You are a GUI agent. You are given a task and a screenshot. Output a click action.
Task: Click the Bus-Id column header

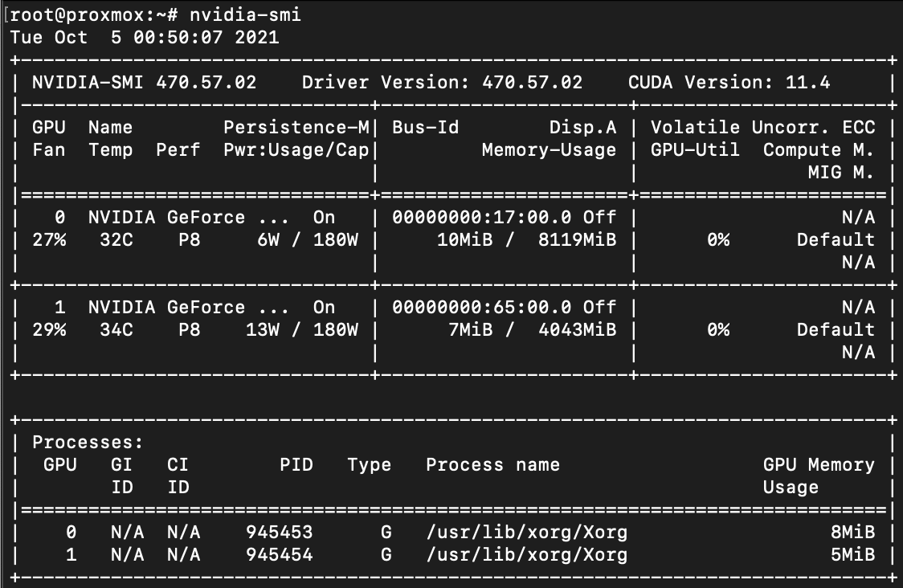(425, 128)
